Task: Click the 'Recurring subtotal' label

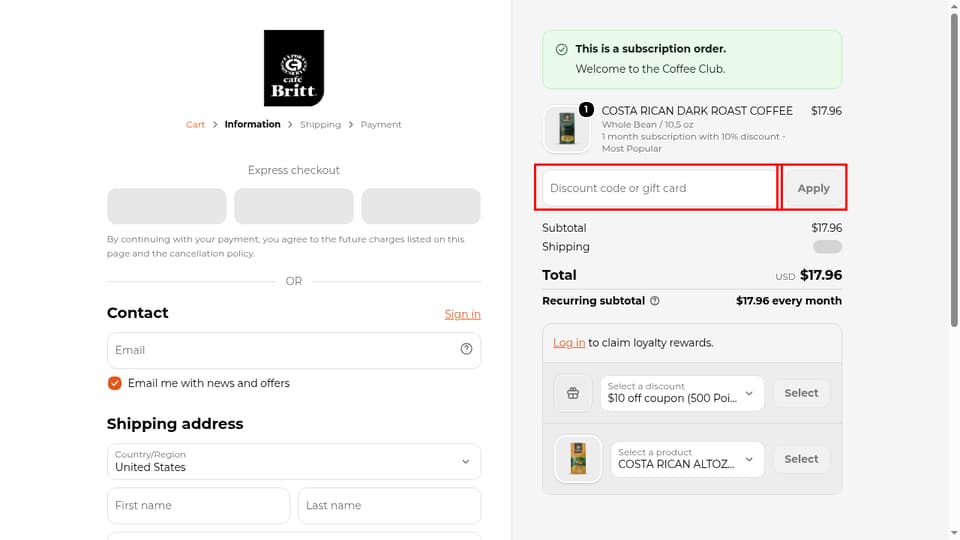Action: pos(593,301)
